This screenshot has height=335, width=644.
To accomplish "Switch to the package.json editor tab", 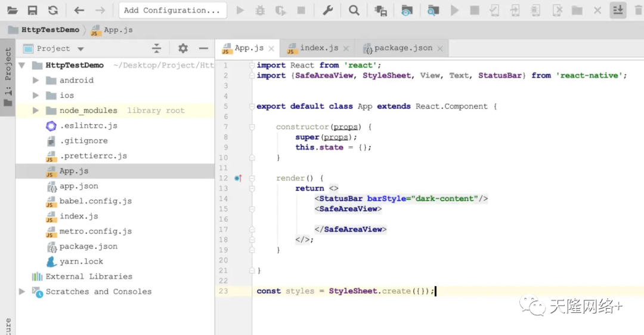I will coord(403,48).
